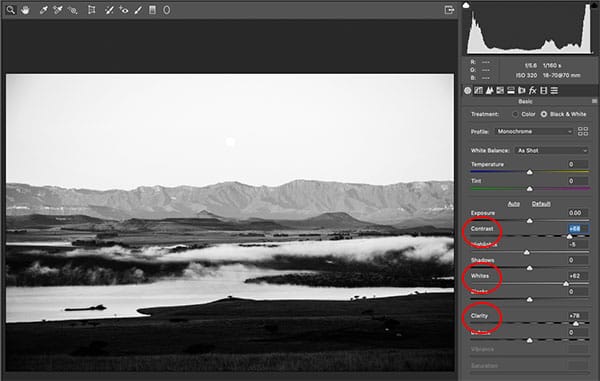Select the Color Sampler tool

[x=58, y=10]
